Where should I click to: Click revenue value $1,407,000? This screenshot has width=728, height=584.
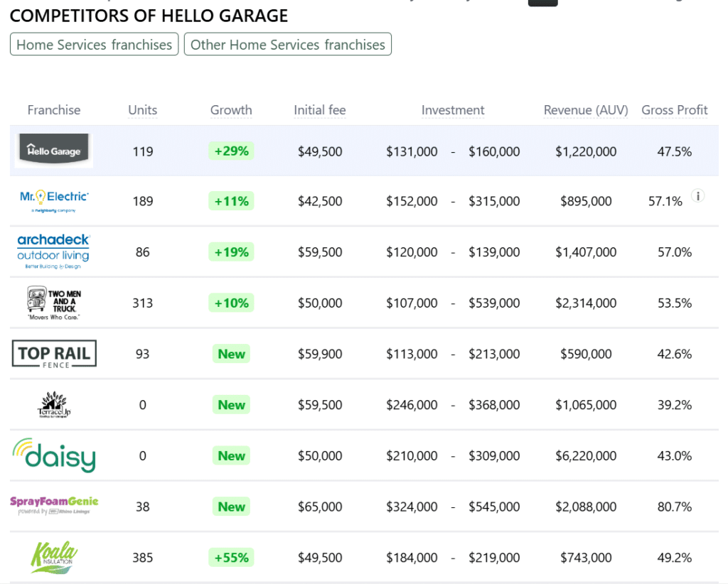[586, 252]
